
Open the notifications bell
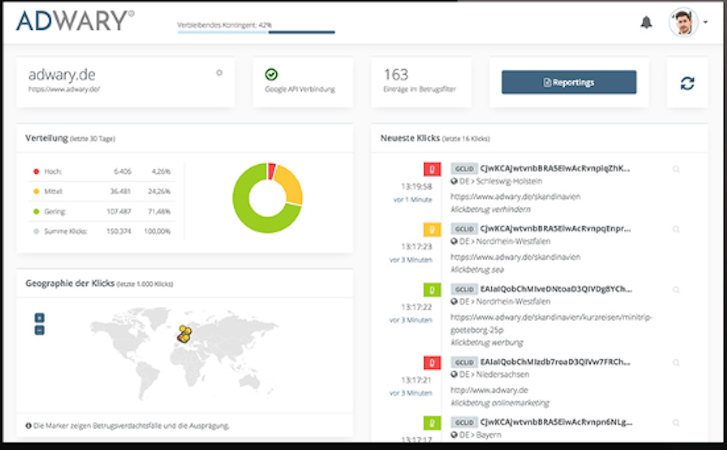[646, 22]
